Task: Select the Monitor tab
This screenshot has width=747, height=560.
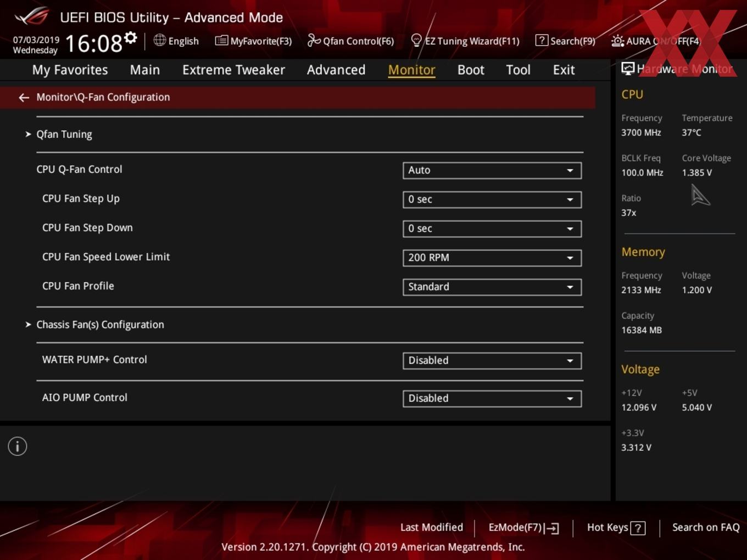Action: click(412, 70)
